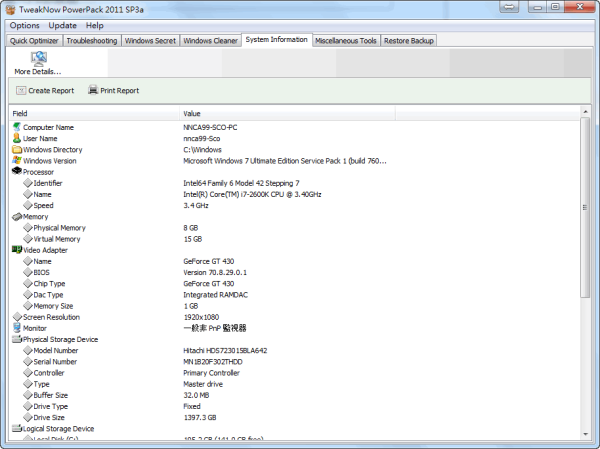Click the diamond icon beside Model Number
600x449 pixels.
(x=28, y=350)
